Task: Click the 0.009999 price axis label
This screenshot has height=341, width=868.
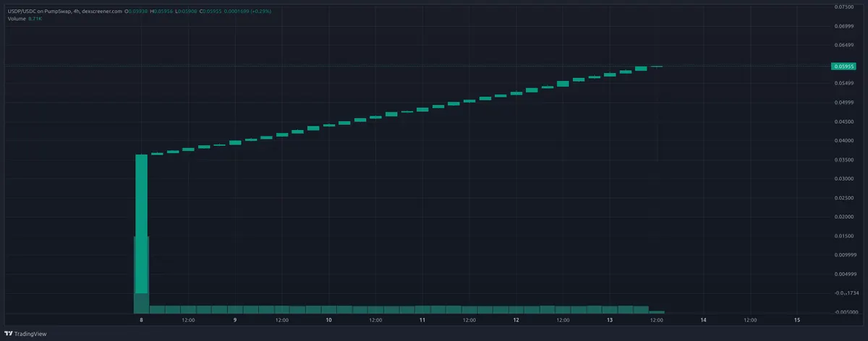Action: tap(846, 255)
